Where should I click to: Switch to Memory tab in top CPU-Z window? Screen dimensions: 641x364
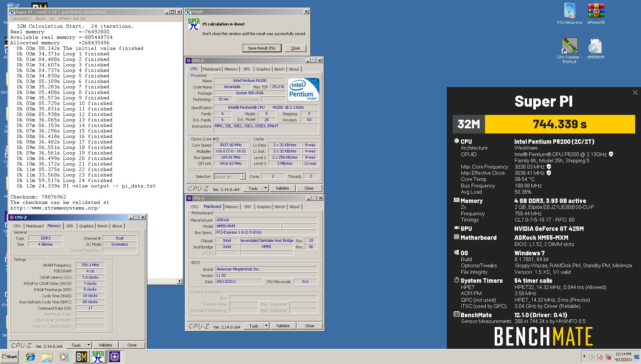coord(231,69)
